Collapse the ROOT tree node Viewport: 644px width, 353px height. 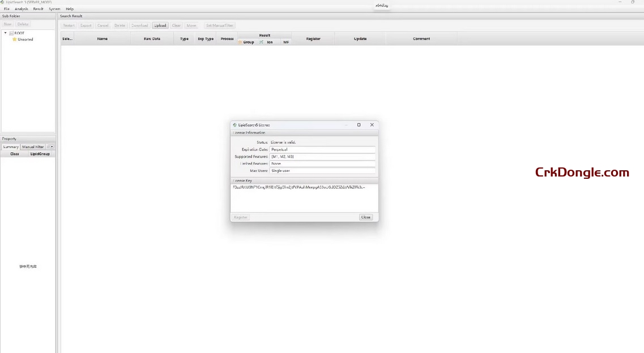(5, 33)
